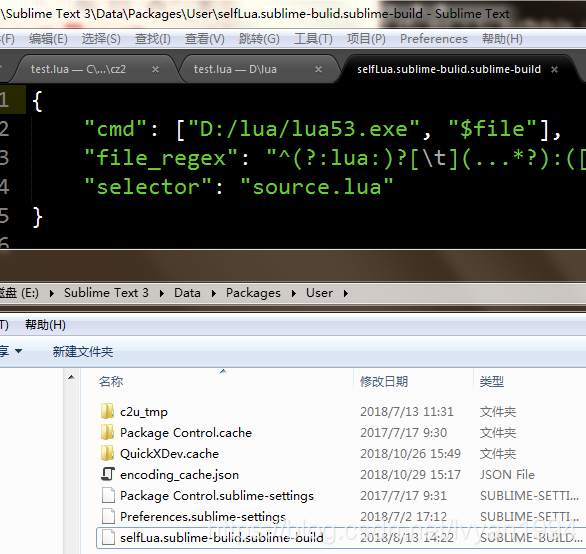Click the Package Control.sublime-settings file name

click(x=217, y=496)
